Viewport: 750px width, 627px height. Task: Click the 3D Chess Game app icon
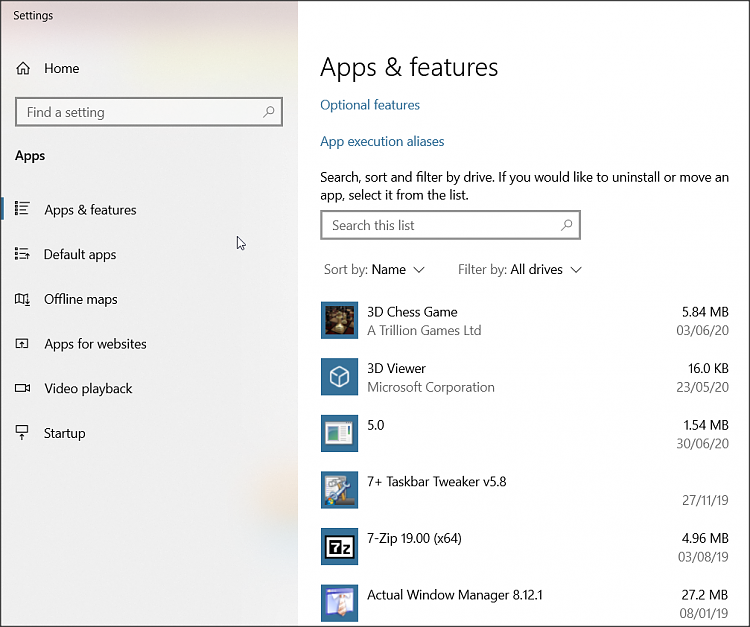(339, 320)
